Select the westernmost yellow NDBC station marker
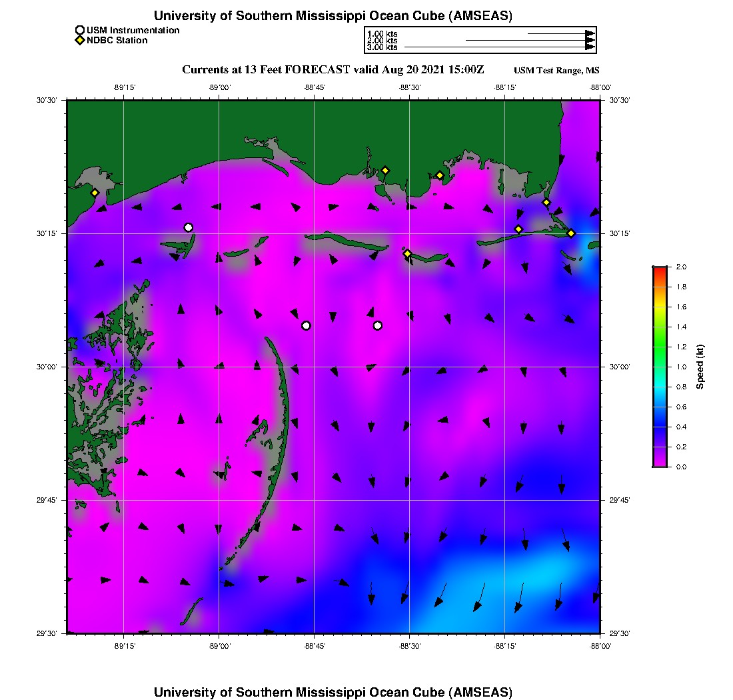 95,193
